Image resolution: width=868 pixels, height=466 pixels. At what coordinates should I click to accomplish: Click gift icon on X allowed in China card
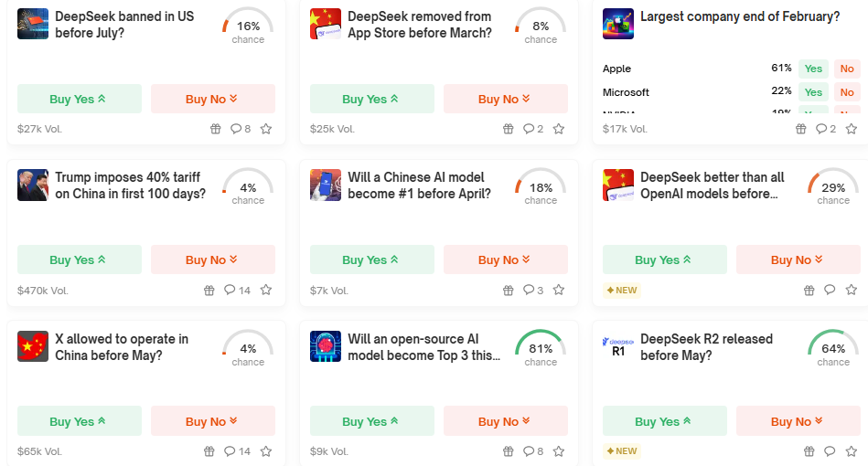(209, 451)
